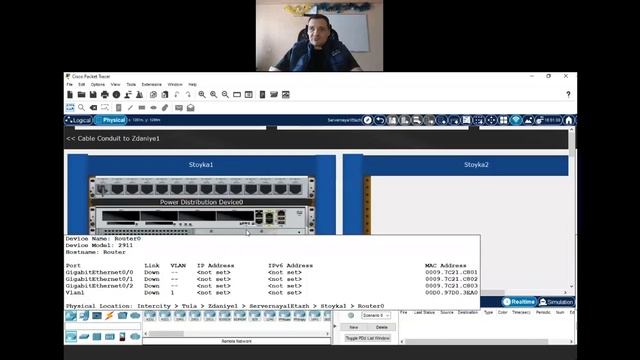Open the Scenario 0 dropdown
This screenshot has height=360, width=640.
376,316
